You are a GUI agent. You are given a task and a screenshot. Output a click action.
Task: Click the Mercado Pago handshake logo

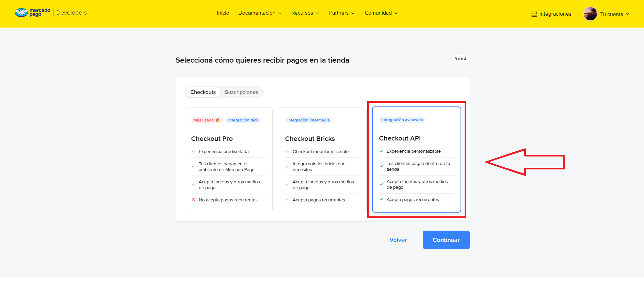click(21, 13)
